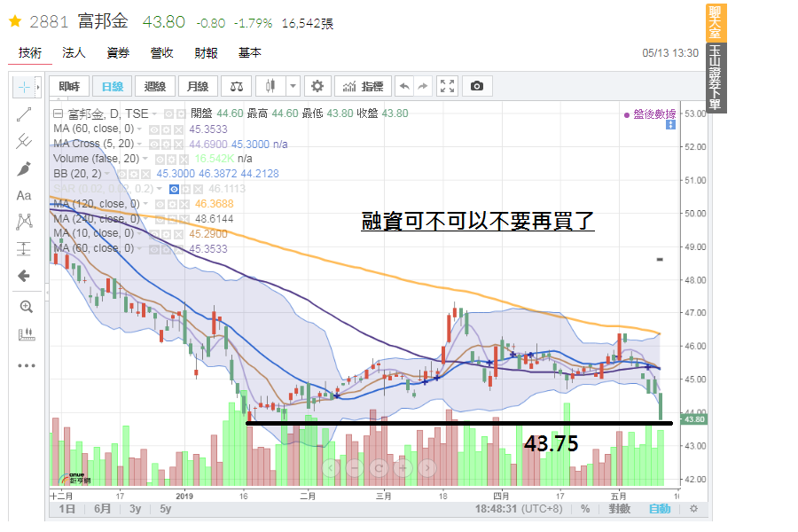
Task: Toggle the 自動 auto scale
Action: [x=660, y=509]
